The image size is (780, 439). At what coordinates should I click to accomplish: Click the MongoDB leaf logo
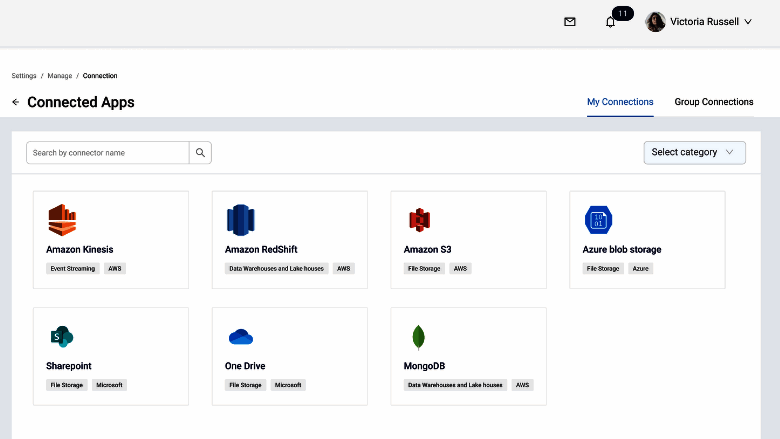coord(418,337)
